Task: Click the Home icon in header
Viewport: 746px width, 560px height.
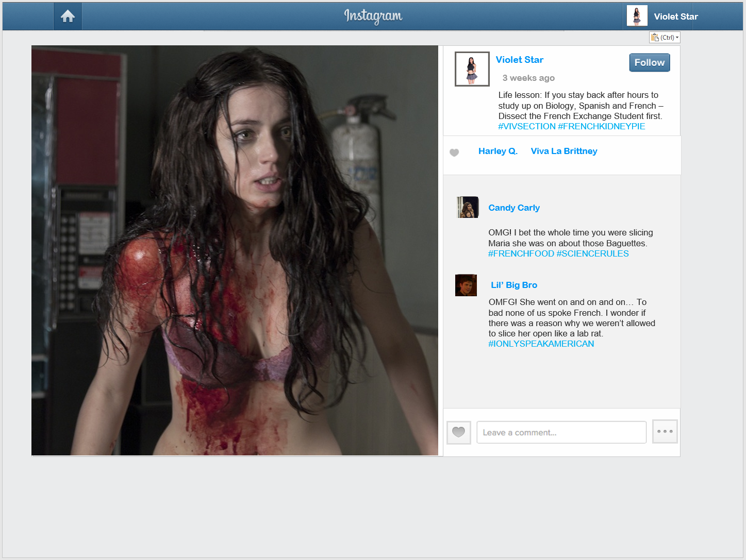Action: pyautogui.click(x=68, y=16)
